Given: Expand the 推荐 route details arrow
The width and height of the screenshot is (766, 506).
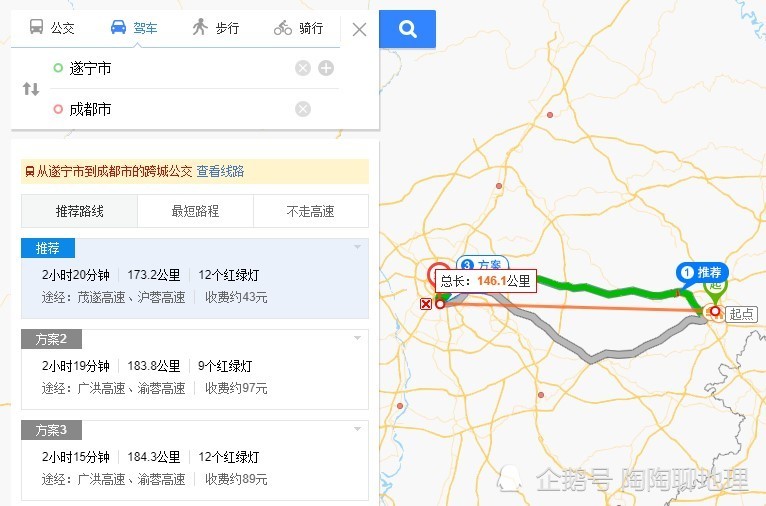Looking at the screenshot, I should (358, 247).
